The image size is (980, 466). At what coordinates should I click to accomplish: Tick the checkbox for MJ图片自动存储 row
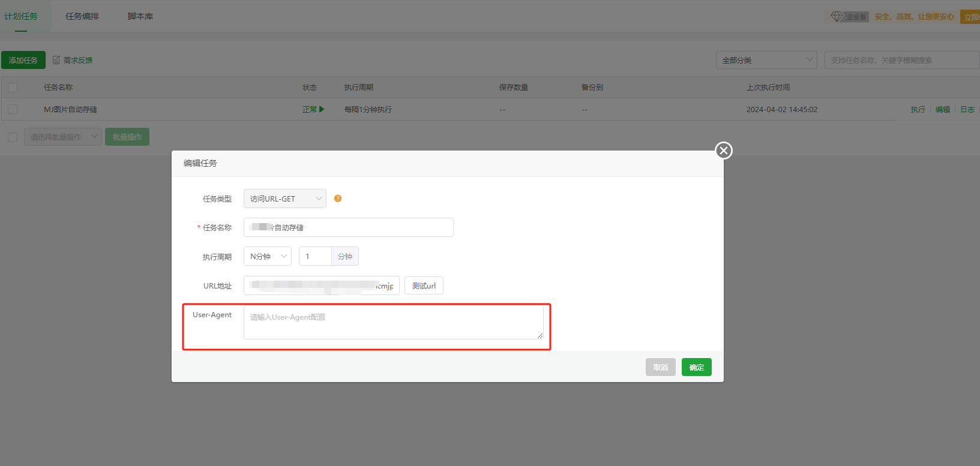coord(13,109)
